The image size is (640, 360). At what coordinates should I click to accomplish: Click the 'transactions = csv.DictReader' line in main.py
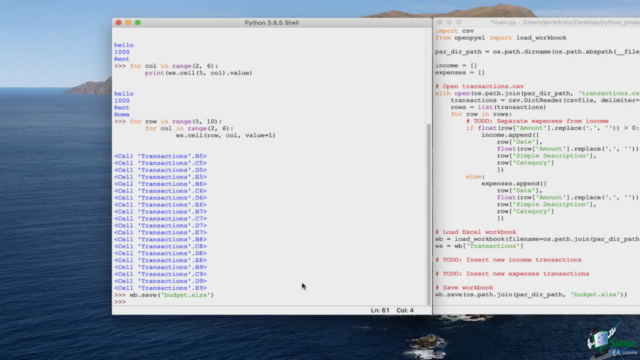[x=545, y=100]
